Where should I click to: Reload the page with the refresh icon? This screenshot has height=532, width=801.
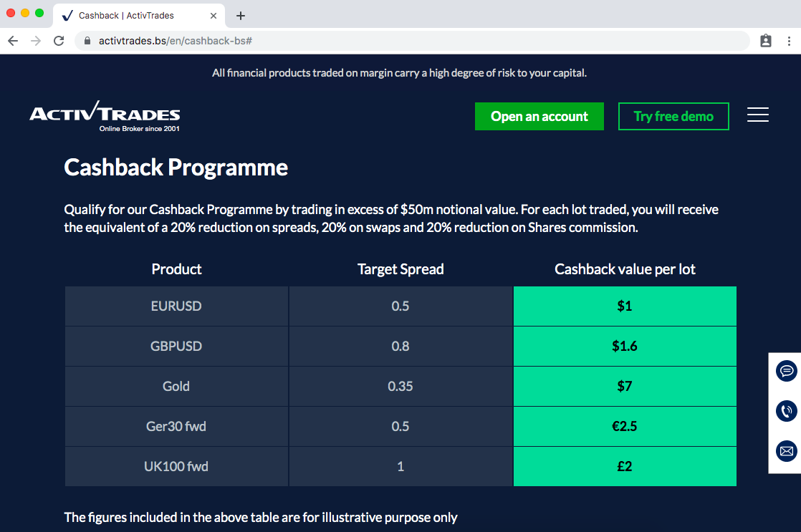59,41
